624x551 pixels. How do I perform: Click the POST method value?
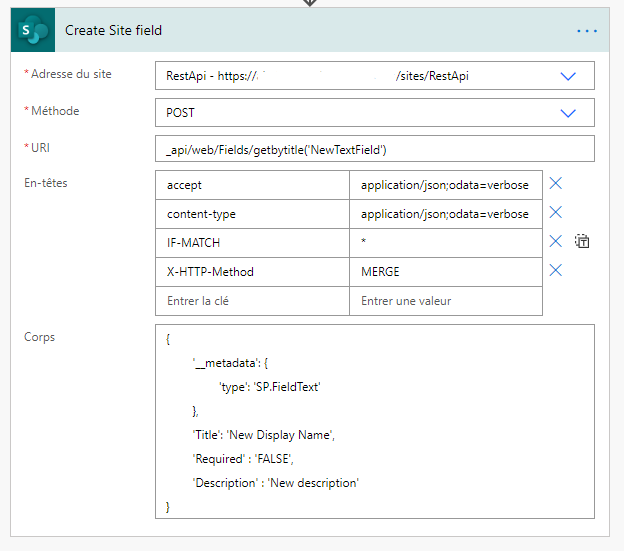tap(180, 113)
